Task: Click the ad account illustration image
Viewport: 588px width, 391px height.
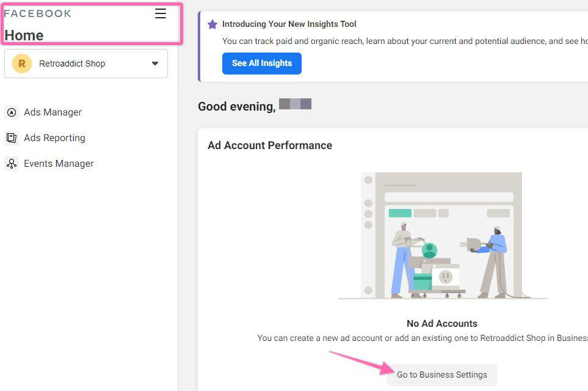Action: point(442,236)
